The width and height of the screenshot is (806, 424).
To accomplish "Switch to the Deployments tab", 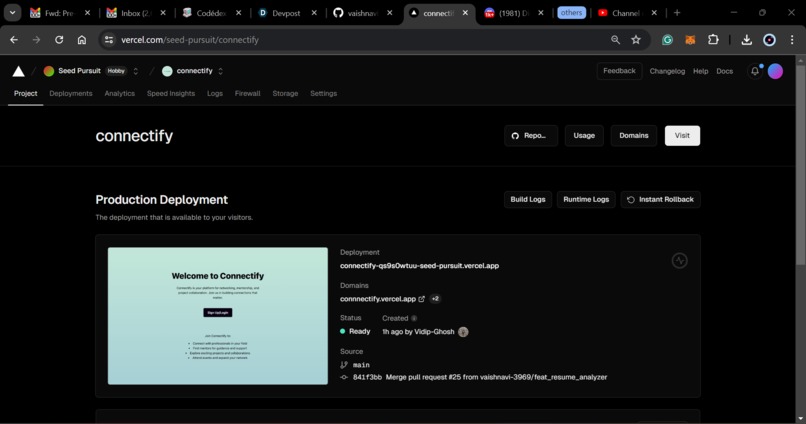I will [x=71, y=94].
